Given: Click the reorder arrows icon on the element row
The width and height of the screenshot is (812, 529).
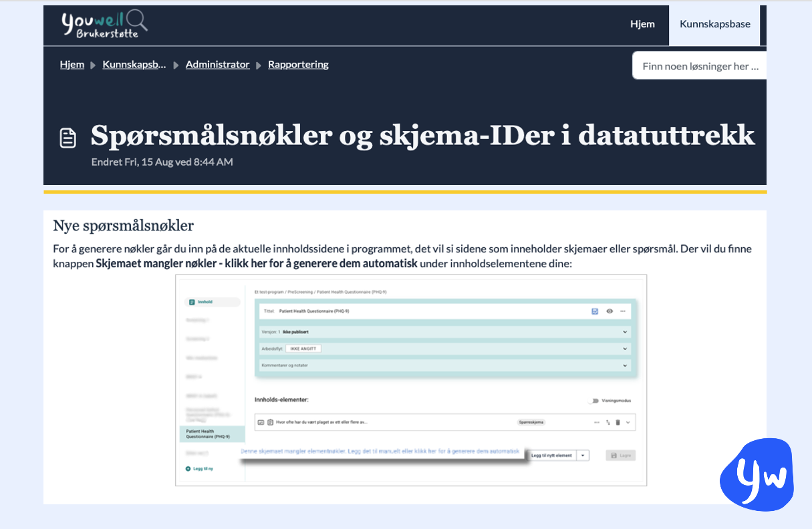Looking at the screenshot, I should (x=608, y=423).
